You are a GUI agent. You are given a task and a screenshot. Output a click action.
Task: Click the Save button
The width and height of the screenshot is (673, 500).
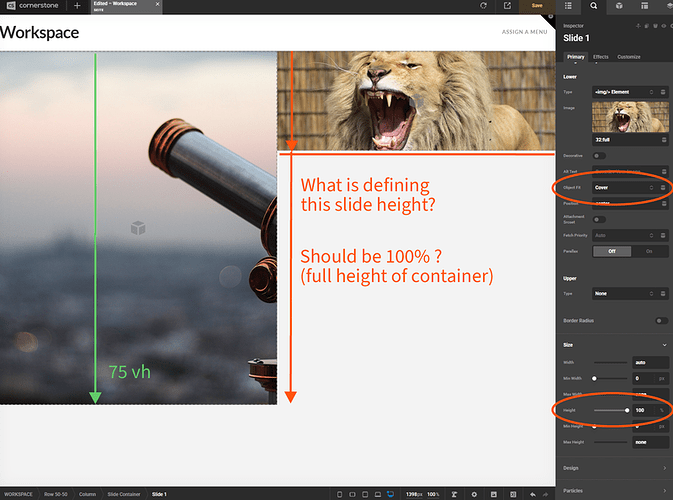[537, 6]
